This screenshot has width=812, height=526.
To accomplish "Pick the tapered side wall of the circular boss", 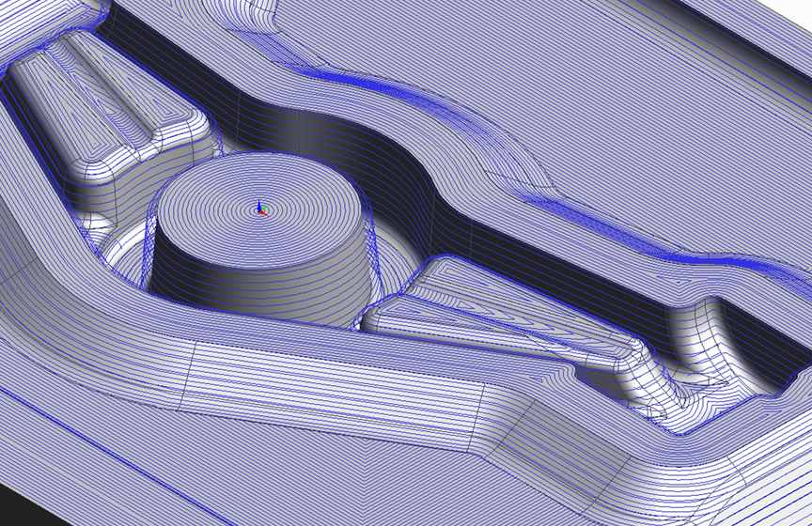I will point(254,272).
